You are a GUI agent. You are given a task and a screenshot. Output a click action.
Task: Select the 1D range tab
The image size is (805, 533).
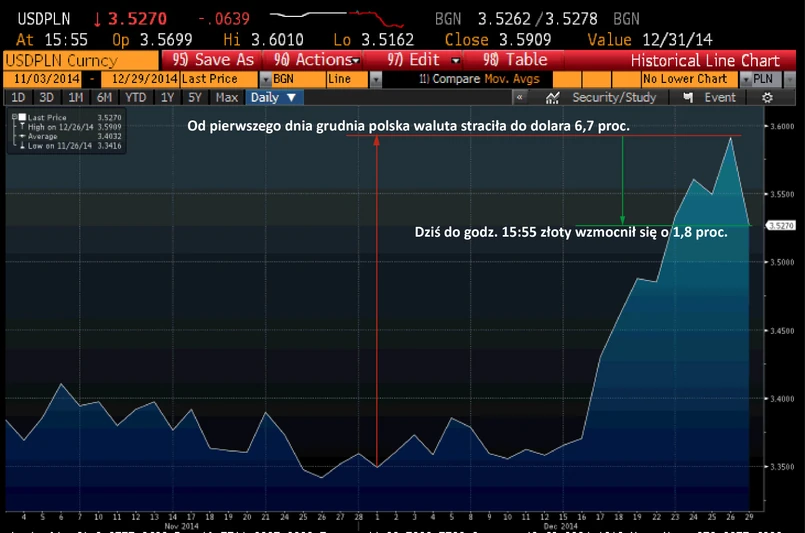click(x=18, y=98)
